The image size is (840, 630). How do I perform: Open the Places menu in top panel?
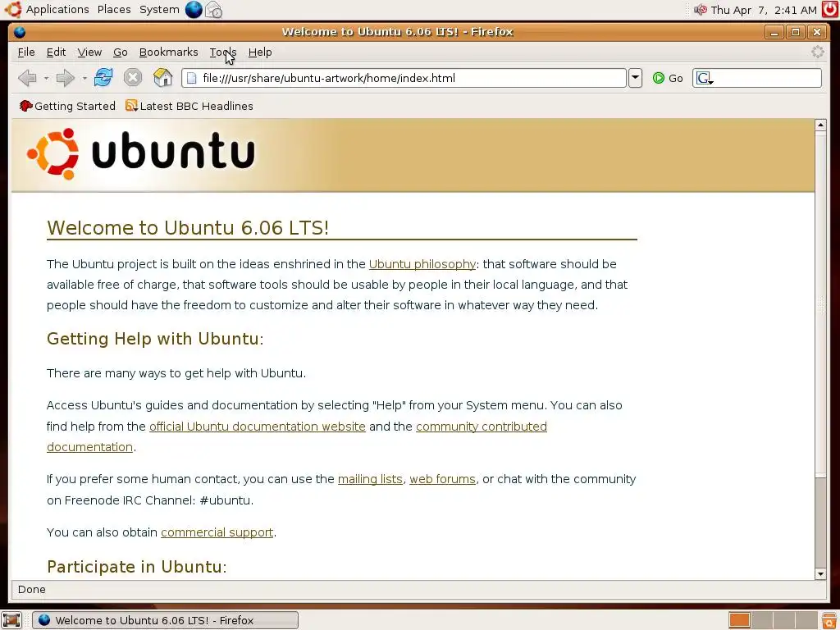point(114,10)
